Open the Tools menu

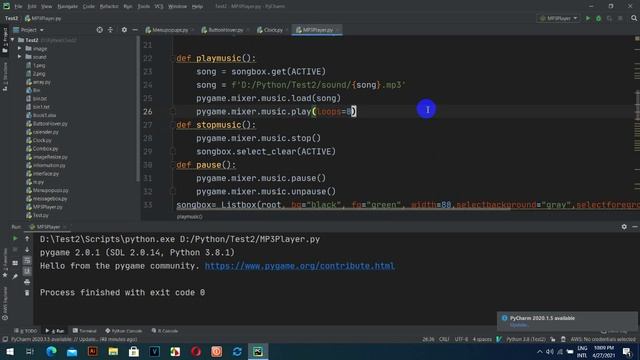[143, 7]
